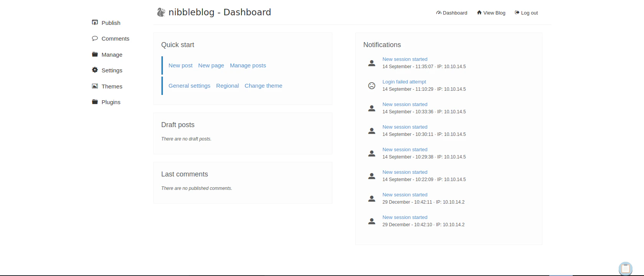Click user icon beside 10:30:11 session notification
Viewport: 644px width, 276px height.
tap(371, 131)
